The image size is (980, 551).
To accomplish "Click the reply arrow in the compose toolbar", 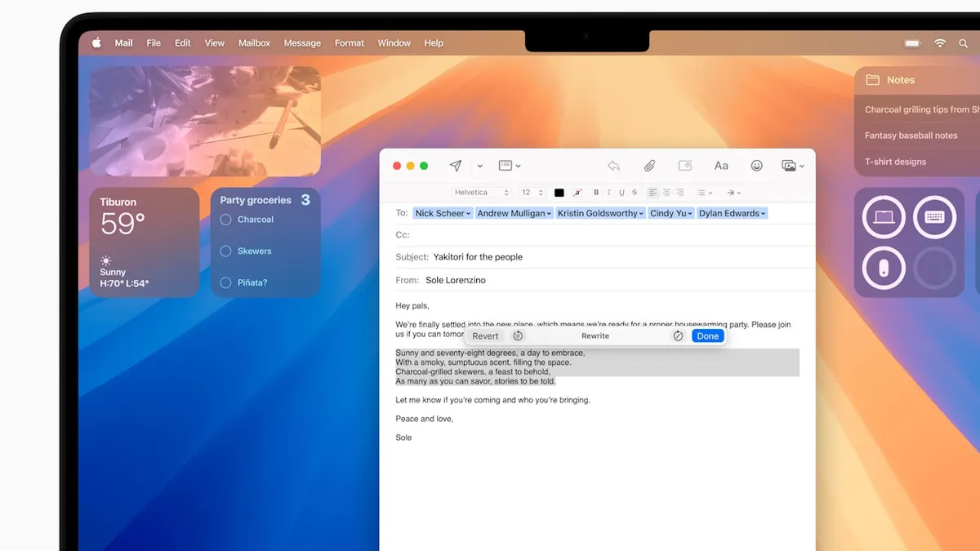I will [x=613, y=166].
